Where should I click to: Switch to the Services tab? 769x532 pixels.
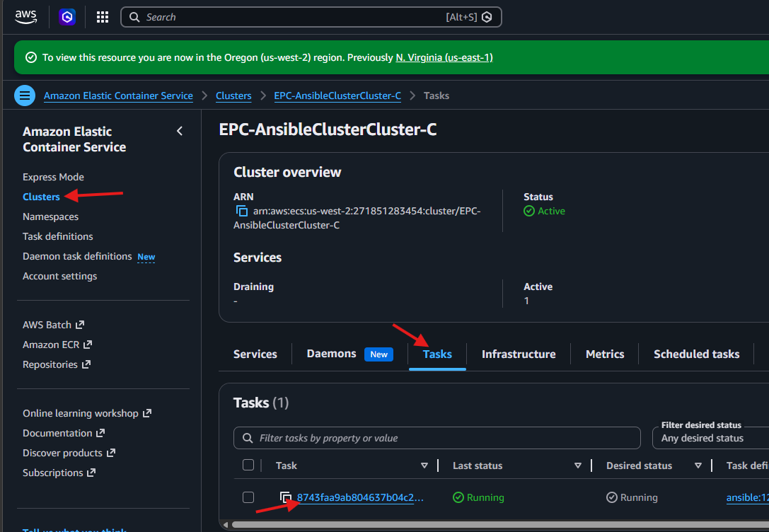tap(255, 354)
